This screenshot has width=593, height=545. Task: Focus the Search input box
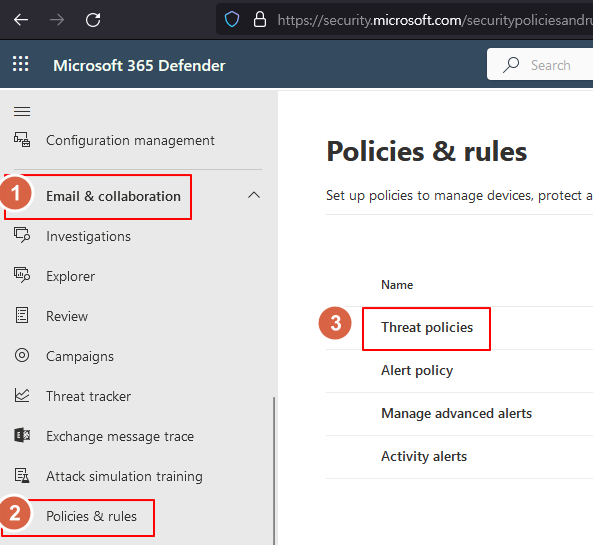[x=540, y=64]
